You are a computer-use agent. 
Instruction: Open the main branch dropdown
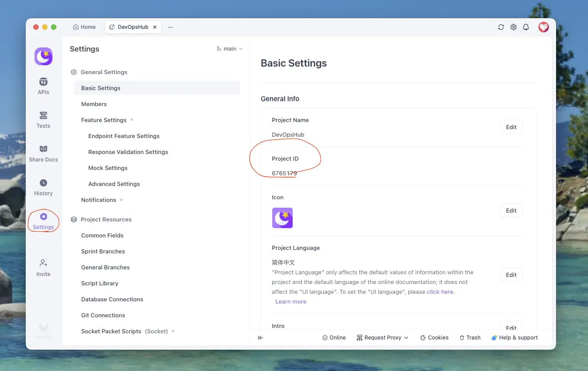point(230,49)
